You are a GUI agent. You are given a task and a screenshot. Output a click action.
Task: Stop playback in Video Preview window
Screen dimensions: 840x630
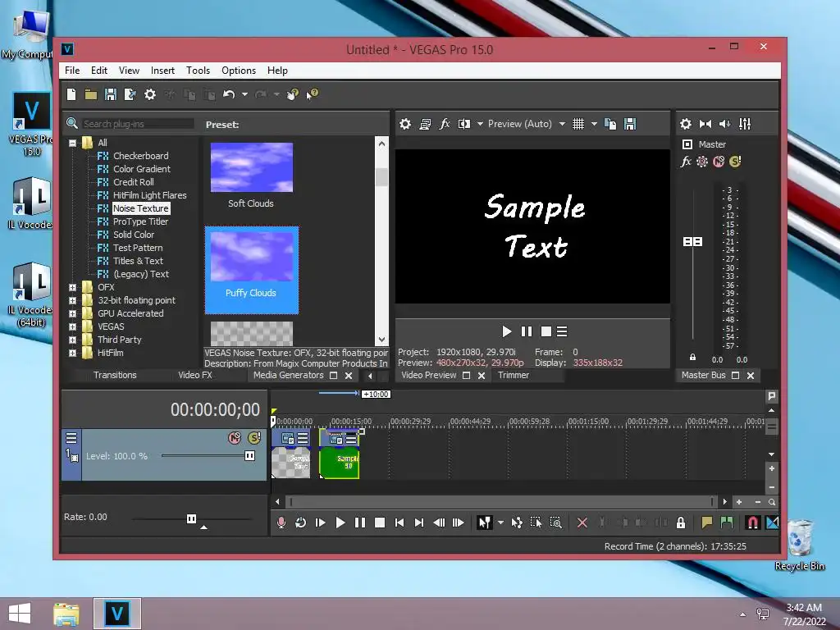[546, 331]
